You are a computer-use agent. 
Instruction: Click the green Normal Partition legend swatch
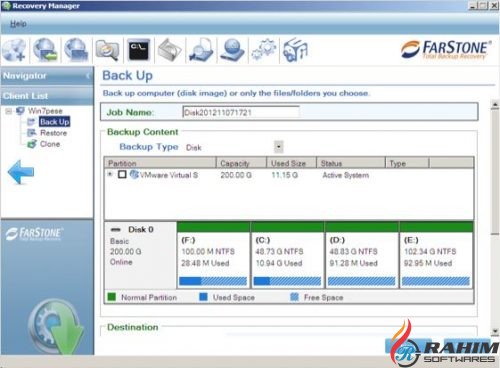pyautogui.click(x=112, y=297)
